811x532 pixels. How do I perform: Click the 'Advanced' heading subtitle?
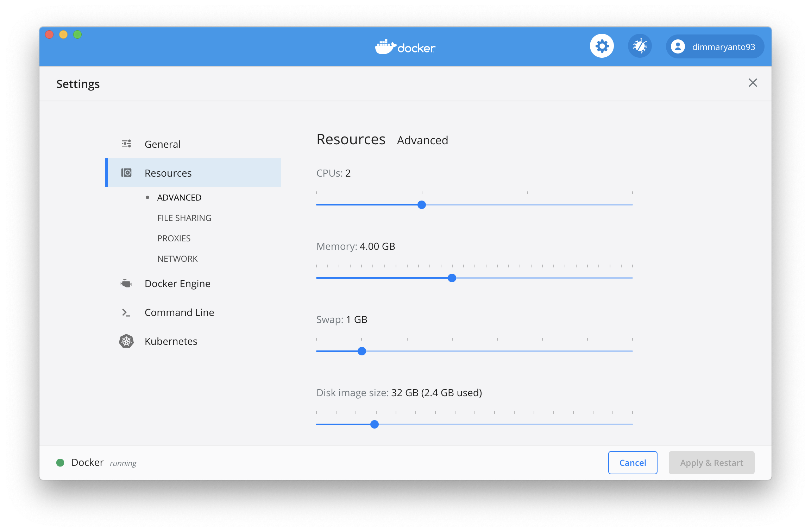click(x=422, y=140)
